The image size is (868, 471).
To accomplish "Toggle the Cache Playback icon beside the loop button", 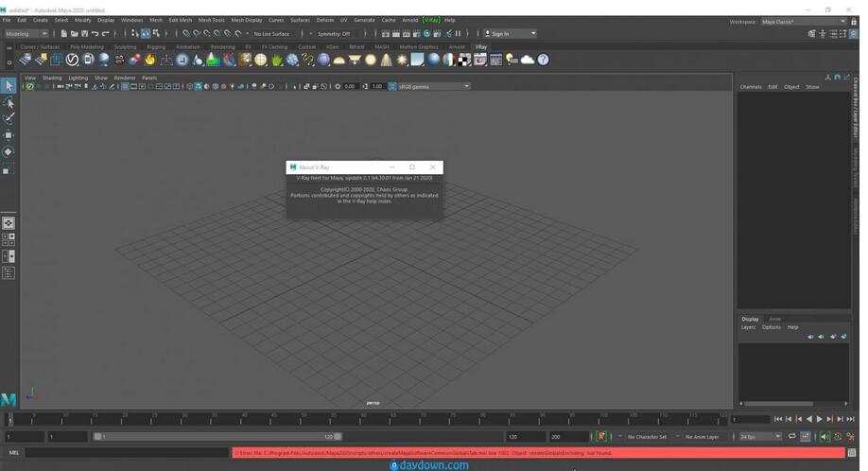I will pos(805,436).
